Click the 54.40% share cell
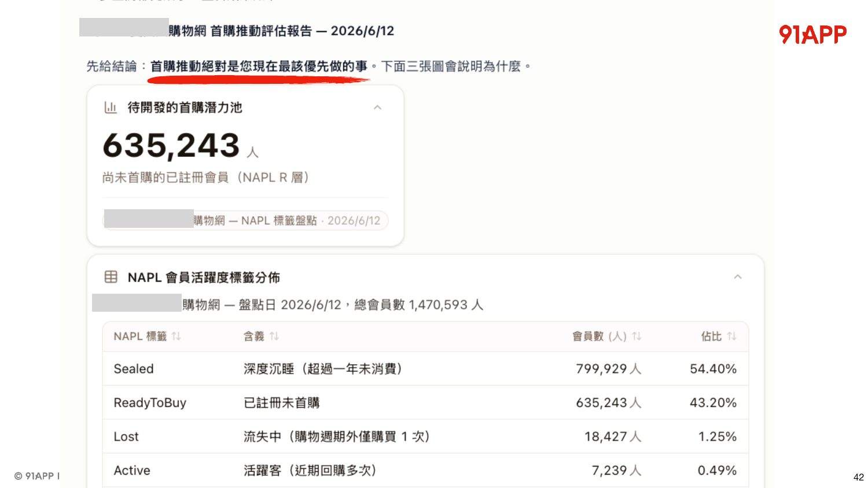The image size is (868, 488). [x=713, y=369]
